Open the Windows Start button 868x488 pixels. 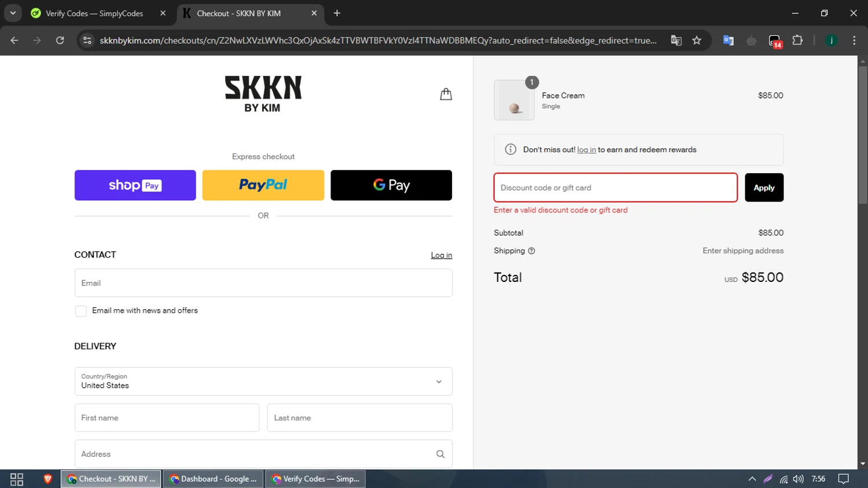click(x=17, y=479)
